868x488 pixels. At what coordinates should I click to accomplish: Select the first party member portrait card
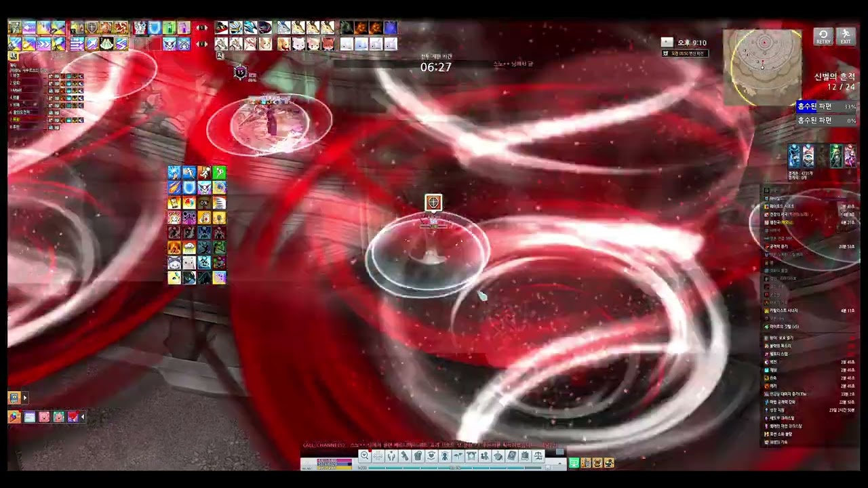794,156
